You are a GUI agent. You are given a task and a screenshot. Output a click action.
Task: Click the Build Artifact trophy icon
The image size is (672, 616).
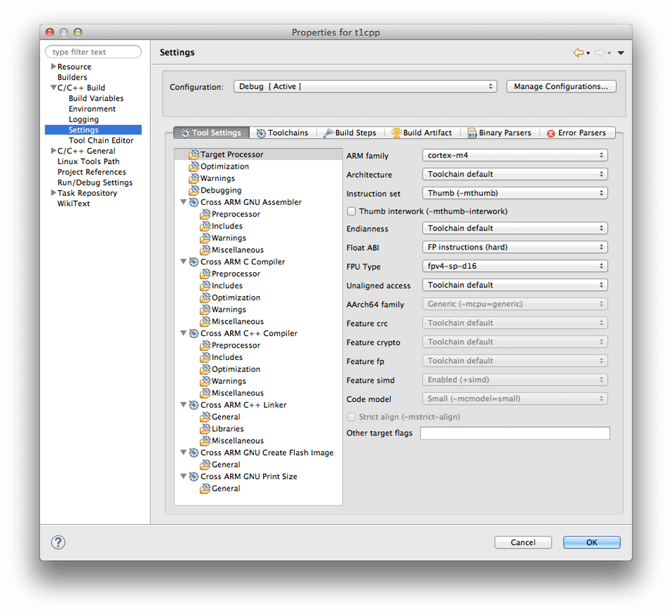tap(396, 133)
